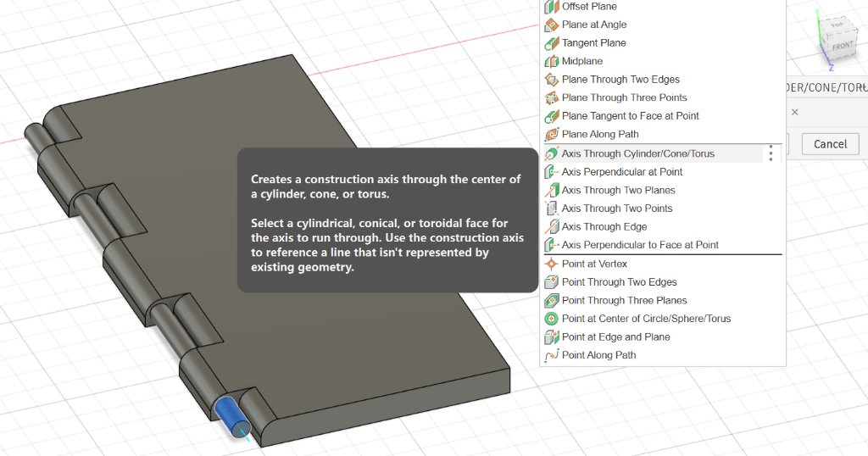Pick Point Along Path text
The image size is (868, 456).
click(599, 355)
